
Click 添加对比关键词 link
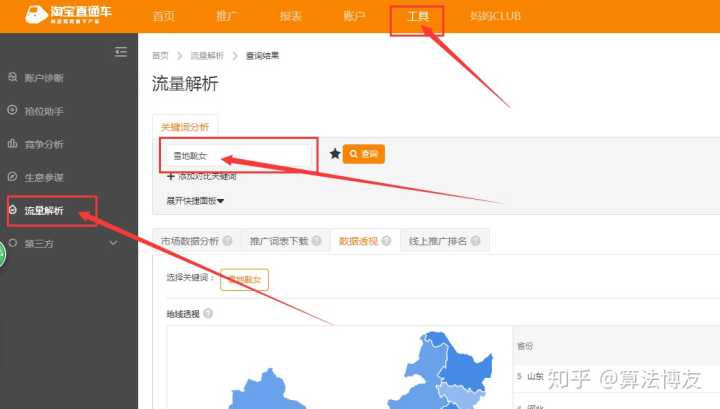click(x=207, y=176)
